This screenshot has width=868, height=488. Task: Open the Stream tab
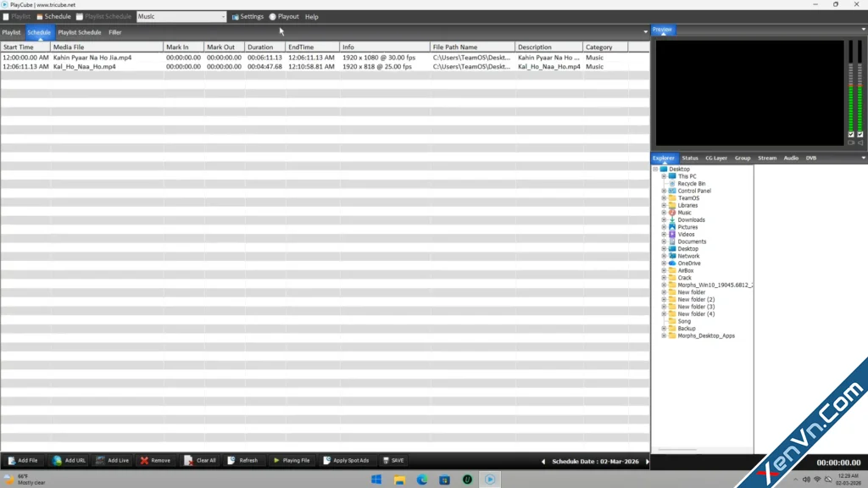click(x=766, y=158)
